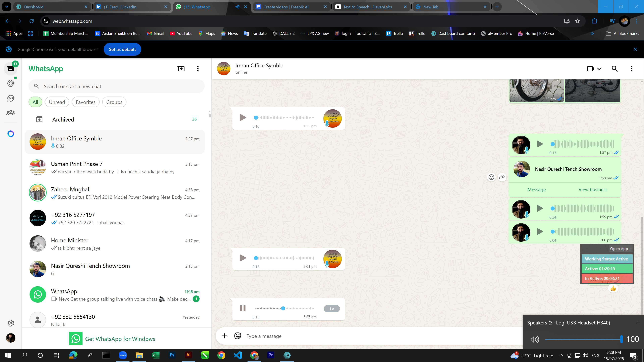Screen dimensions: 644x362
Task: Open the Communities sidebar icon
Action: [x=11, y=113]
